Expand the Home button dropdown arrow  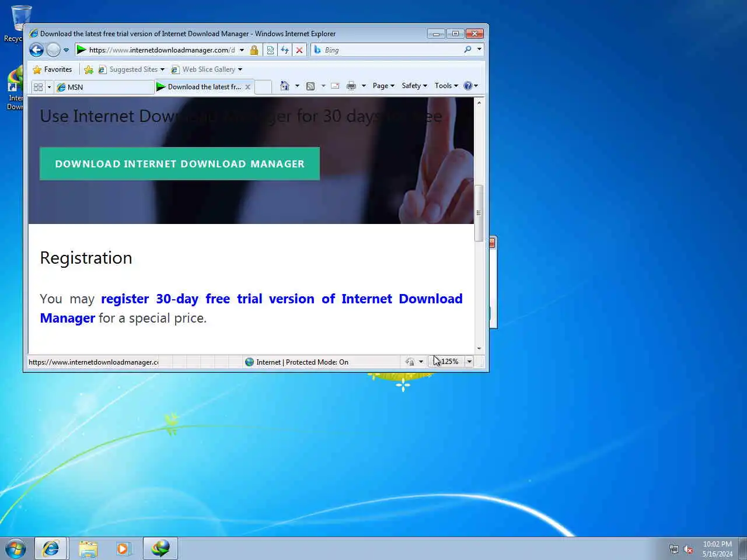297,86
